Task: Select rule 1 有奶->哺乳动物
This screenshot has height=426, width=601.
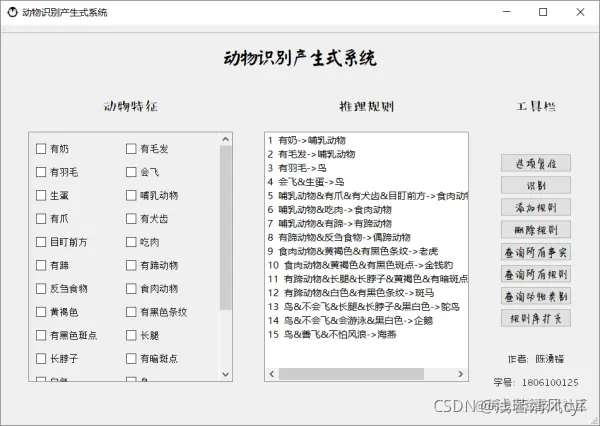Action: coord(366,140)
